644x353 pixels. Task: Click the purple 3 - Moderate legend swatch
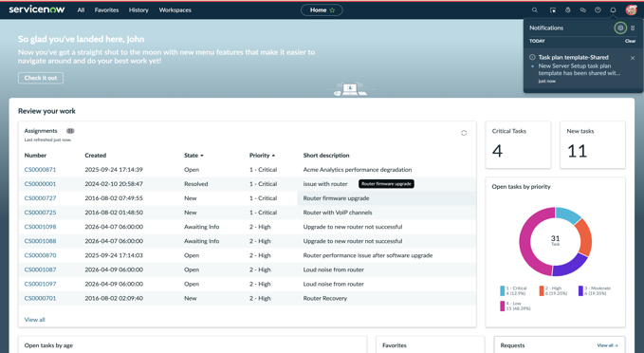pos(580,291)
